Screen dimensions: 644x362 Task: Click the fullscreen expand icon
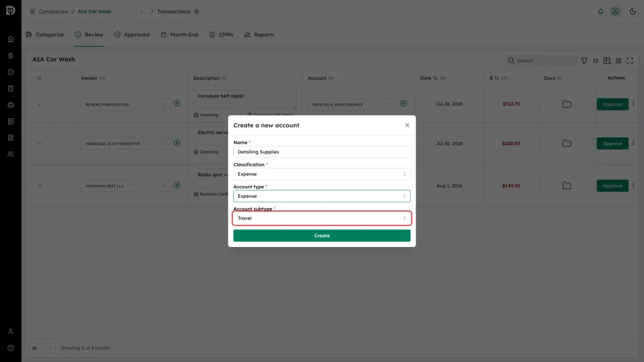pos(630,61)
